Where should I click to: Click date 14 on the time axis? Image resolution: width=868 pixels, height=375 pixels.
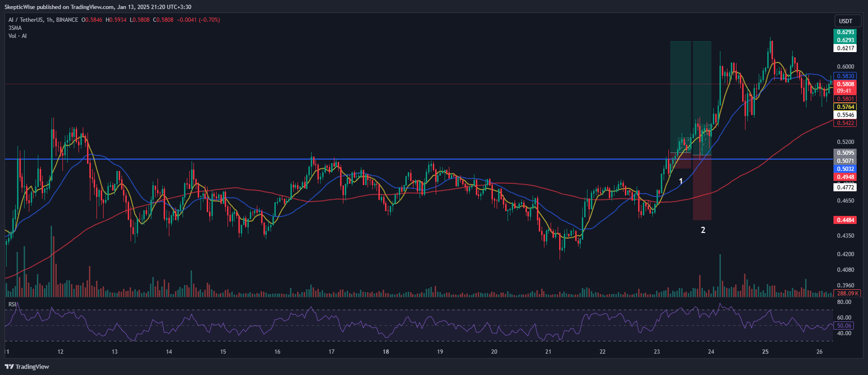(169, 352)
